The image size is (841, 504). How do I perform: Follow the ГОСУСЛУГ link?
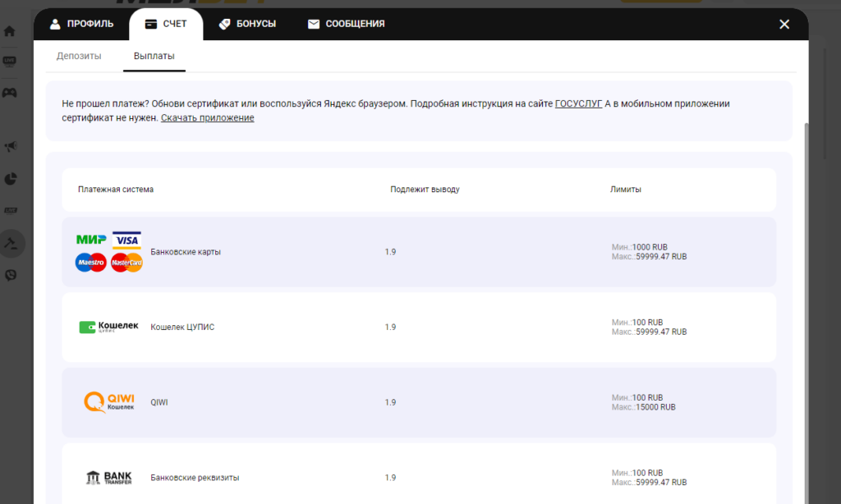coord(578,103)
